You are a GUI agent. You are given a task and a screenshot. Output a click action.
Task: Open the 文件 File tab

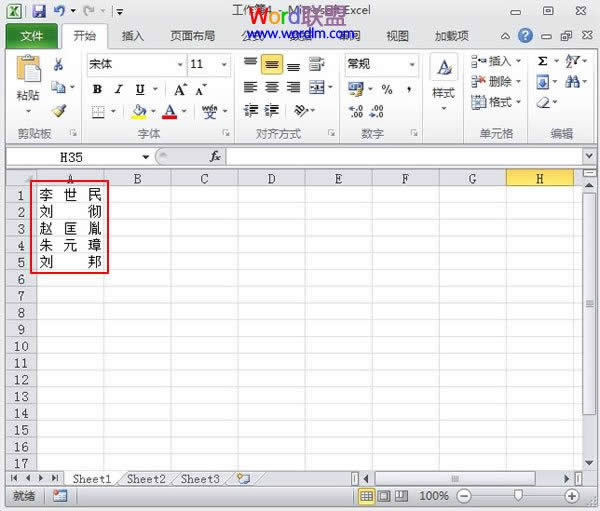[31, 36]
